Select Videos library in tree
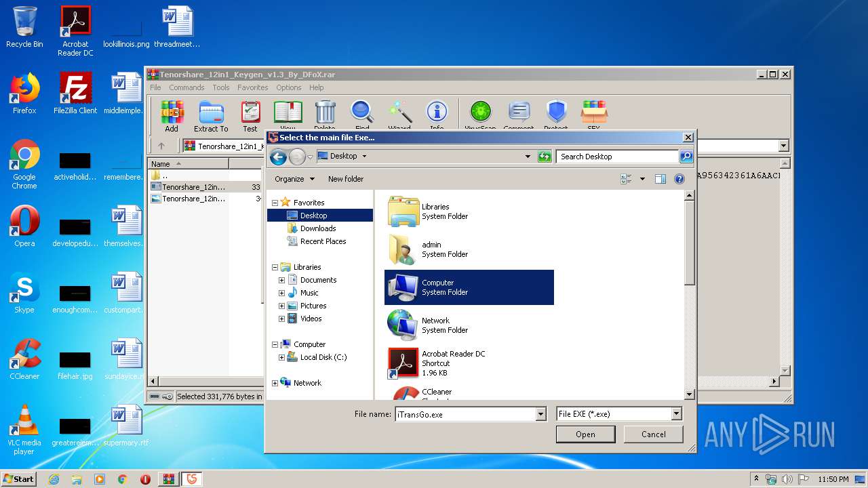The width and height of the screenshot is (868, 488). click(x=311, y=319)
